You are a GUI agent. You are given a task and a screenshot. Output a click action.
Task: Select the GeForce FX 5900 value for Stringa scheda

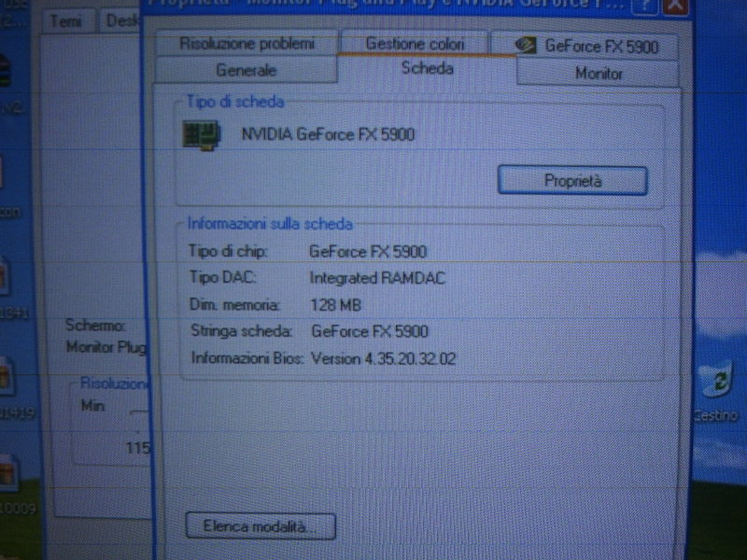click(370, 331)
